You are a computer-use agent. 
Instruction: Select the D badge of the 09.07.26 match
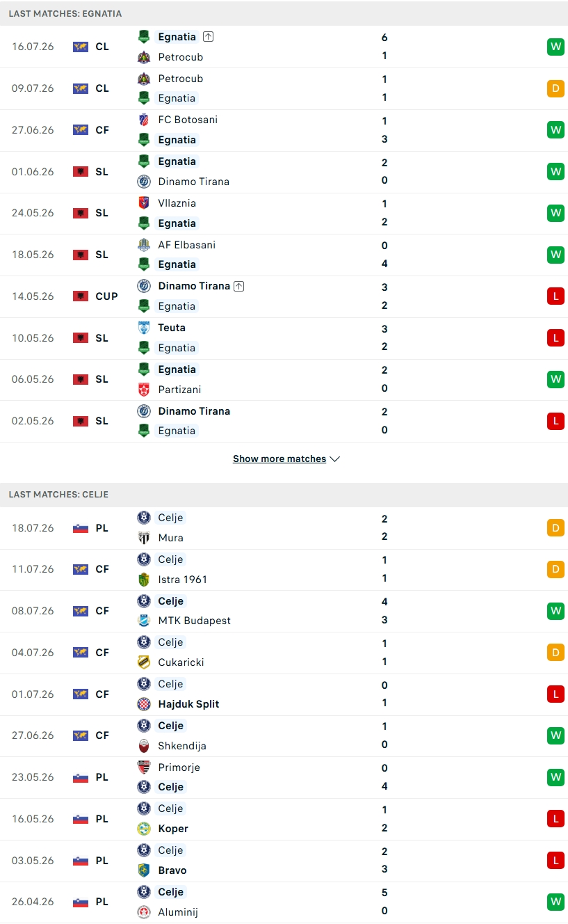(x=555, y=88)
